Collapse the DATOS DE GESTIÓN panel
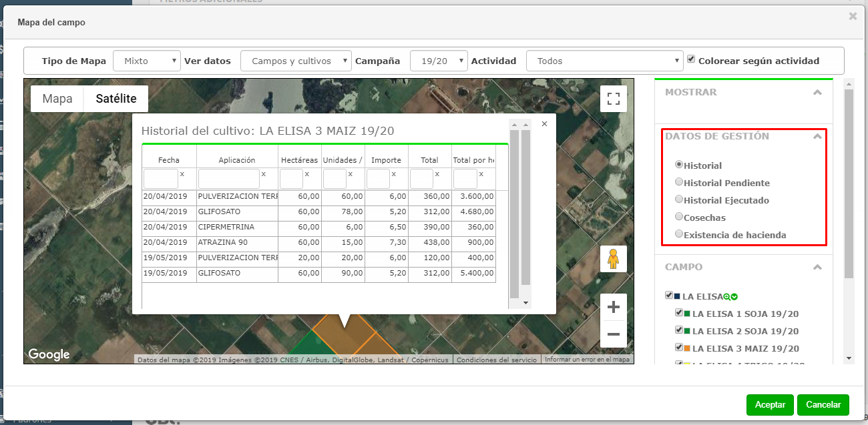Screen dimensions: 868x425 click(817, 137)
